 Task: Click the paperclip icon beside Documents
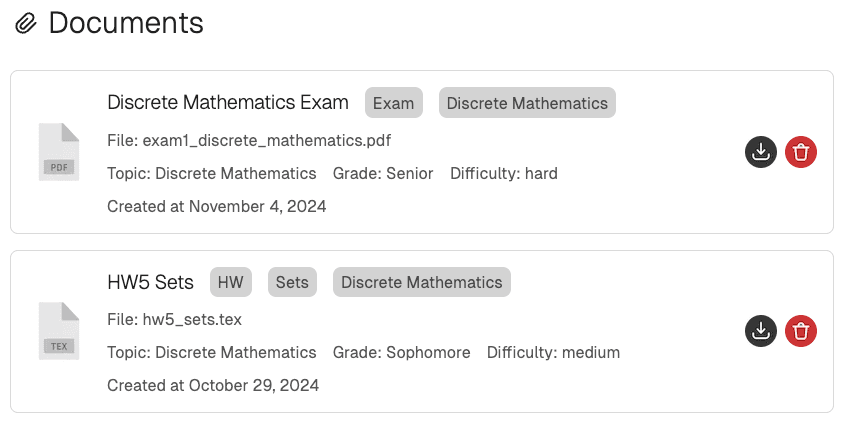[x=26, y=23]
